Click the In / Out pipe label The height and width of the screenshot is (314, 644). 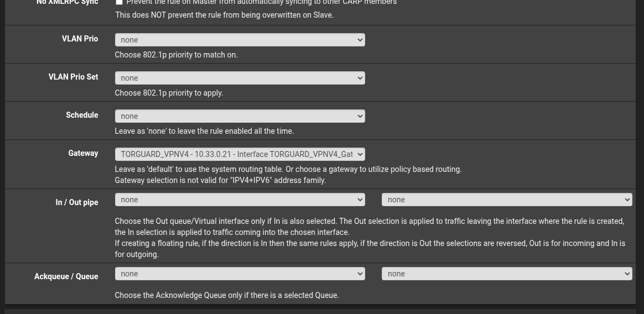(x=77, y=202)
